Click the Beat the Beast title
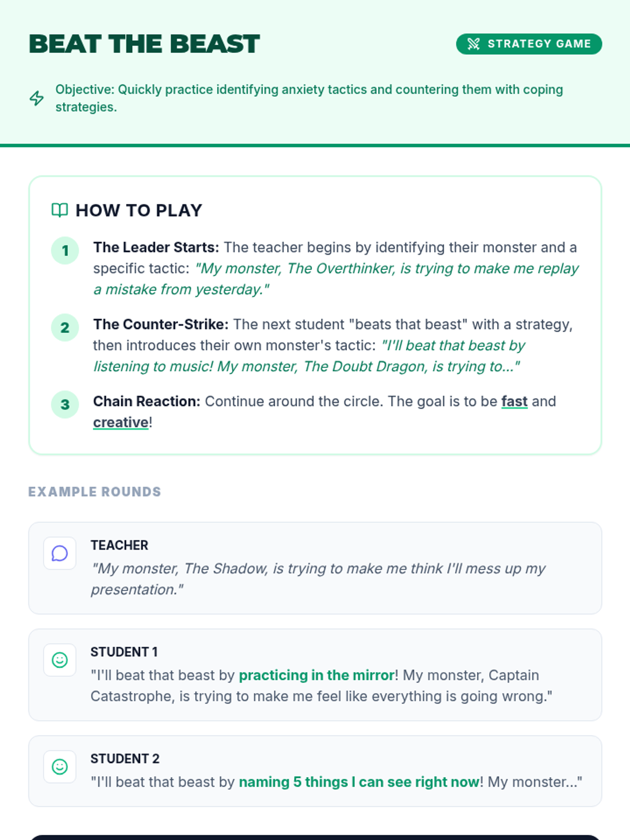Image resolution: width=630 pixels, height=840 pixels. point(144,44)
